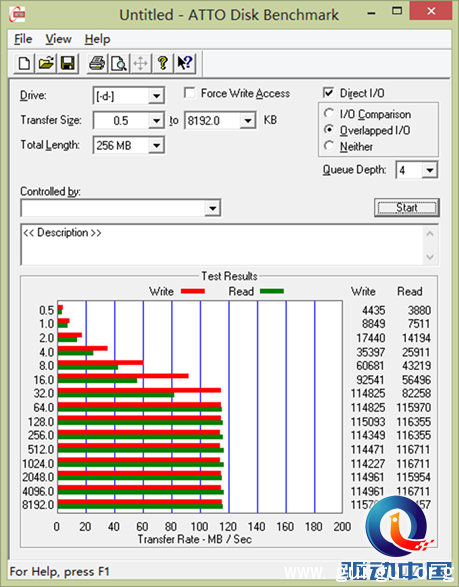This screenshot has height=587, width=459.
Task: Click the Start benchmark button
Action: pos(407,207)
